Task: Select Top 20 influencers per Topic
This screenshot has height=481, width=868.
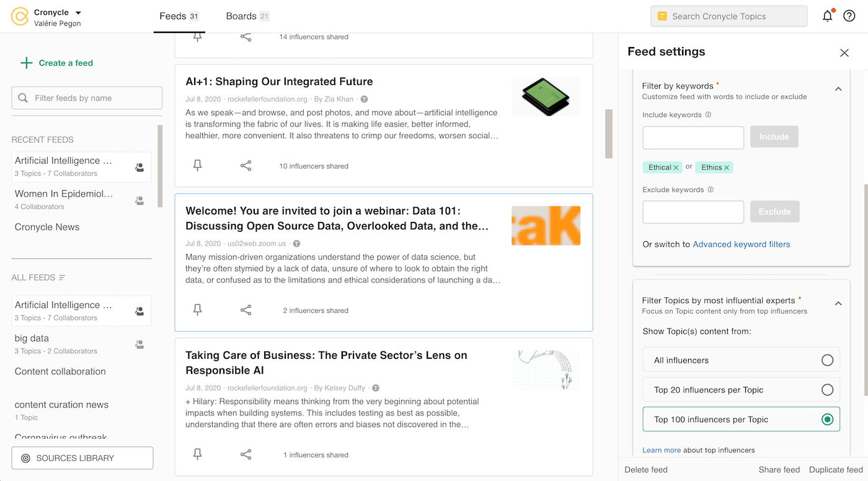Action: [827, 390]
